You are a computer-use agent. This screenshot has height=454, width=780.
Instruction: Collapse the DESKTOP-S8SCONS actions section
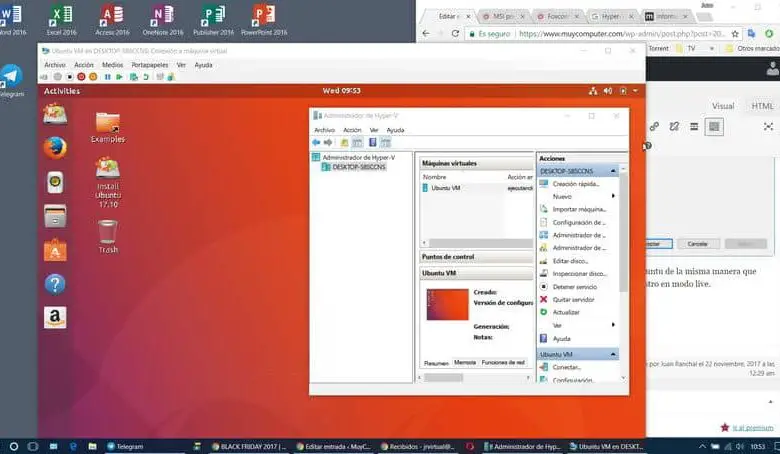tap(613, 171)
